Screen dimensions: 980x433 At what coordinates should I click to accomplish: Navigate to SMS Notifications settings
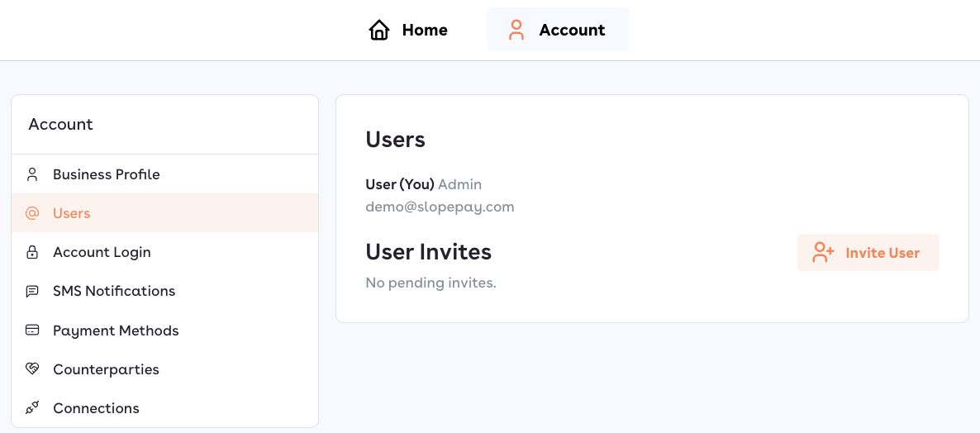114,291
